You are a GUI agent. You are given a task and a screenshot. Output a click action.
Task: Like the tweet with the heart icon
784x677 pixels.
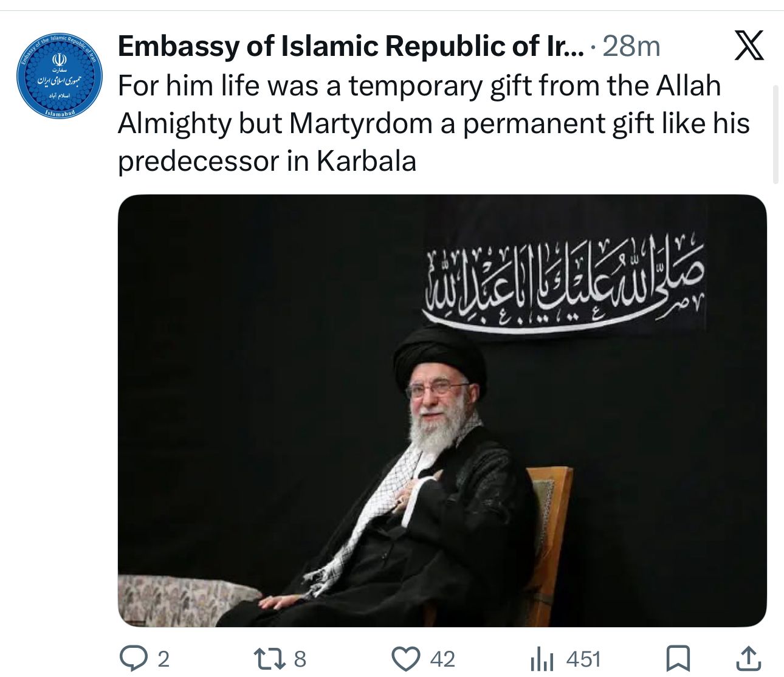tap(405, 659)
